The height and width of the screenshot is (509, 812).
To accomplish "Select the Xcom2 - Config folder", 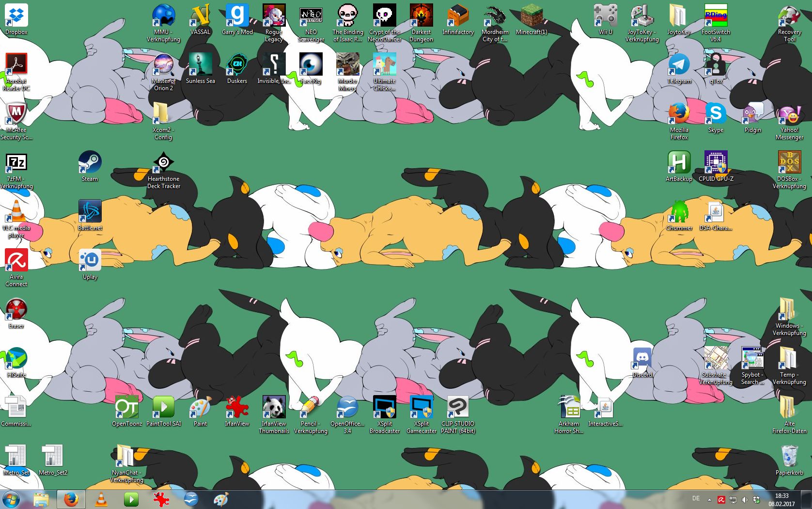I will point(163,121).
